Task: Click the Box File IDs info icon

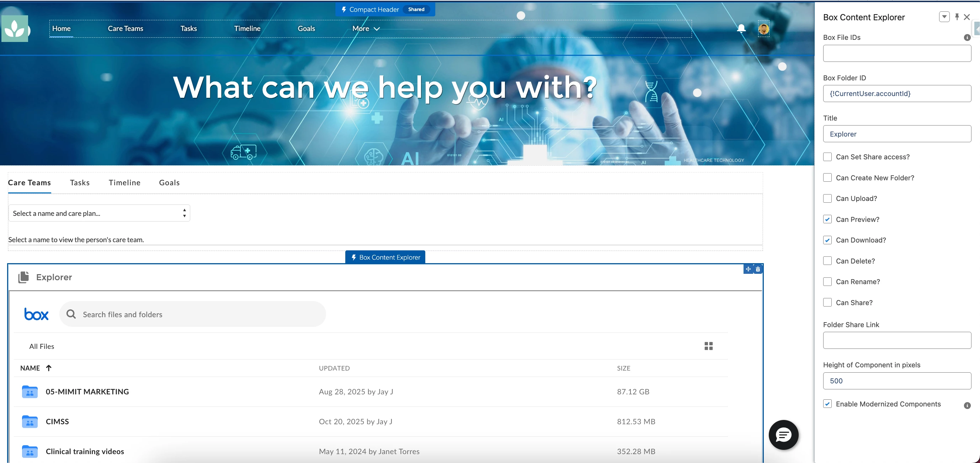Action: (967, 38)
